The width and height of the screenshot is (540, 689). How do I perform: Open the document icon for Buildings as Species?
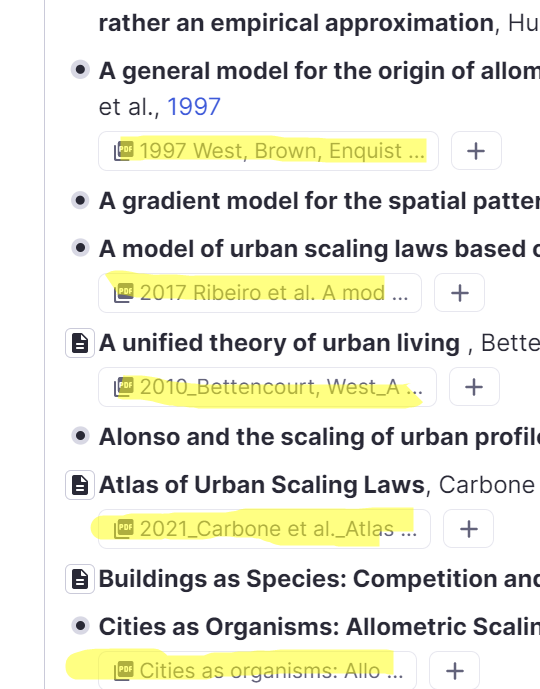click(80, 579)
